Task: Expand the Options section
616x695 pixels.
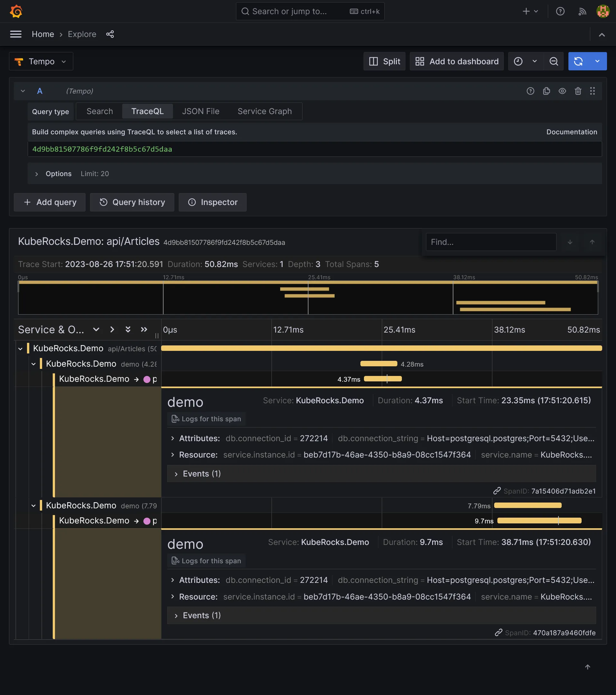Action: 37,174
